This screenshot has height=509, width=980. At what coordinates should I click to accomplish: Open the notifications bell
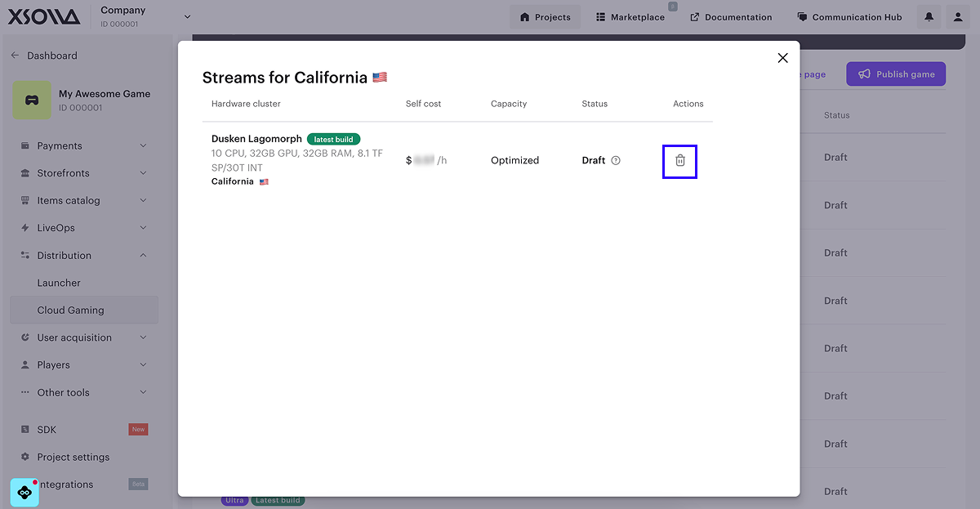pos(929,17)
